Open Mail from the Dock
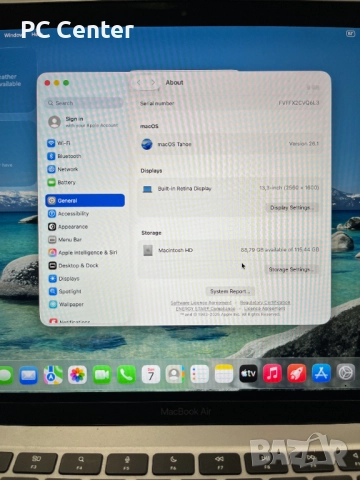The image size is (360, 480). pos(28,375)
